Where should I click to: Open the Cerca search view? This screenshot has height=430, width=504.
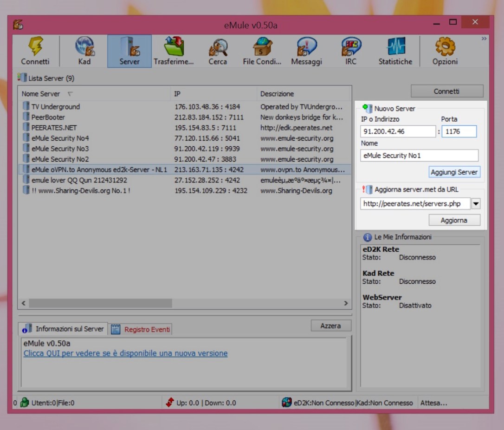coord(218,50)
